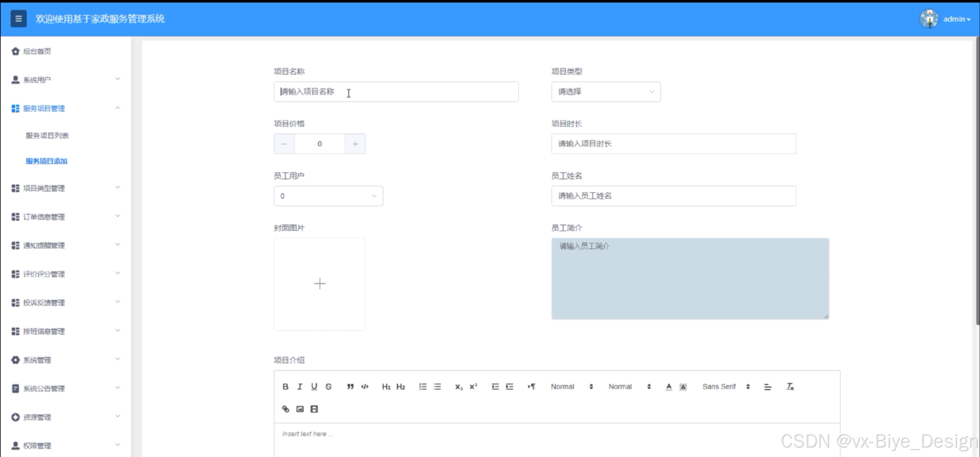
Task: Open the admin user menu
Action: pos(956,19)
